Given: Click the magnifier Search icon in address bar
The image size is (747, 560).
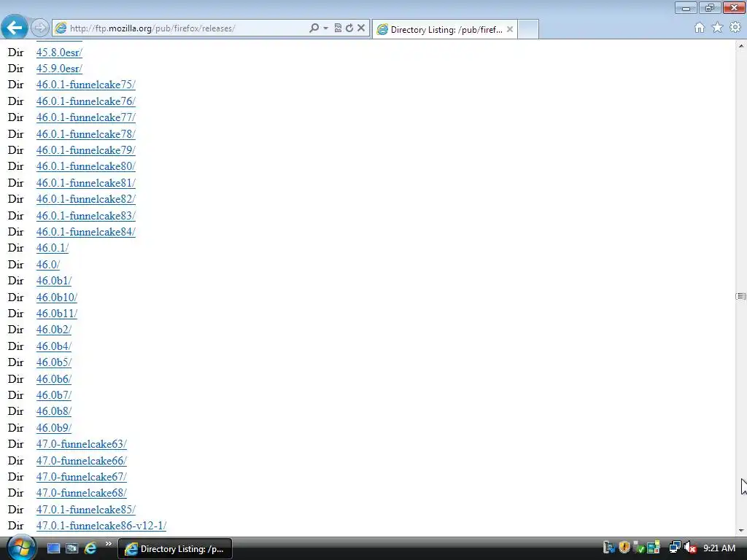Looking at the screenshot, I should tap(314, 28).
